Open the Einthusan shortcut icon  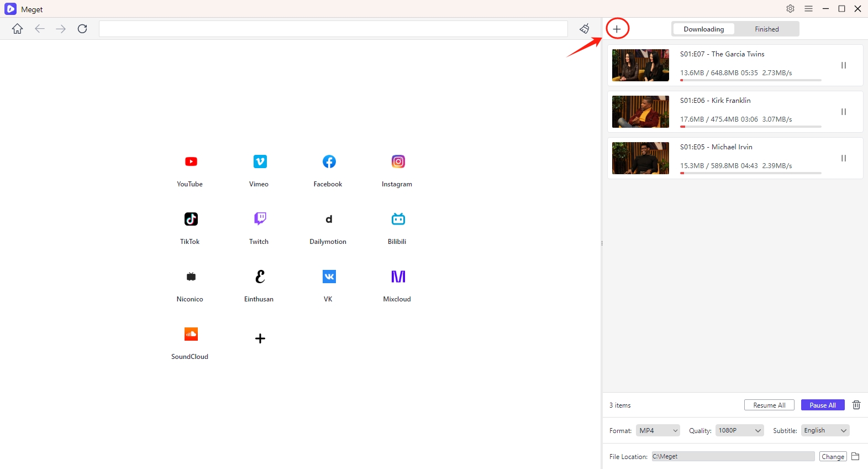pyautogui.click(x=260, y=277)
